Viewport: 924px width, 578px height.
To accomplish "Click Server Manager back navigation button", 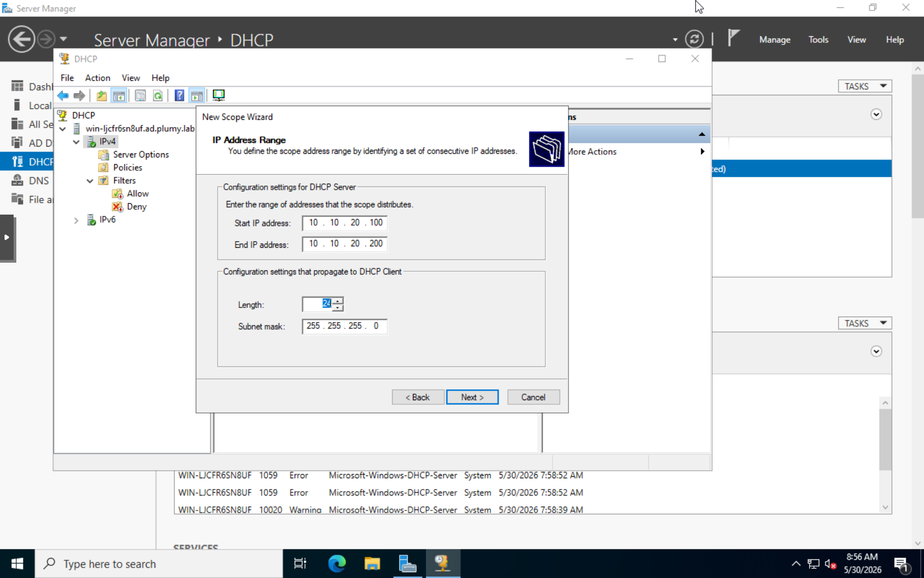I will [x=21, y=39].
